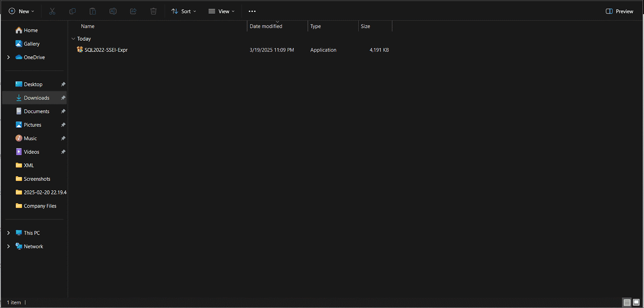
Task: Switch to details view icon in status bar
Action: (x=627, y=302)
